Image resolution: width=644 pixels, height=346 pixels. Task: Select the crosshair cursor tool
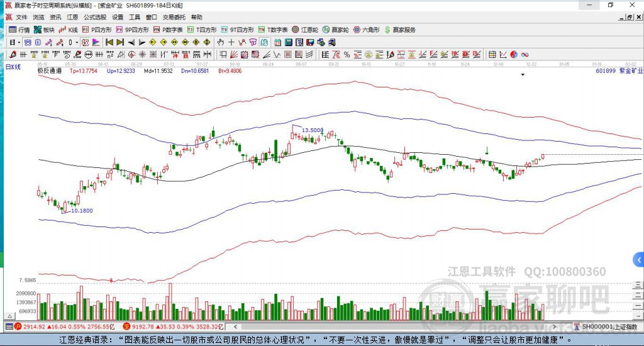click(231, 42)
